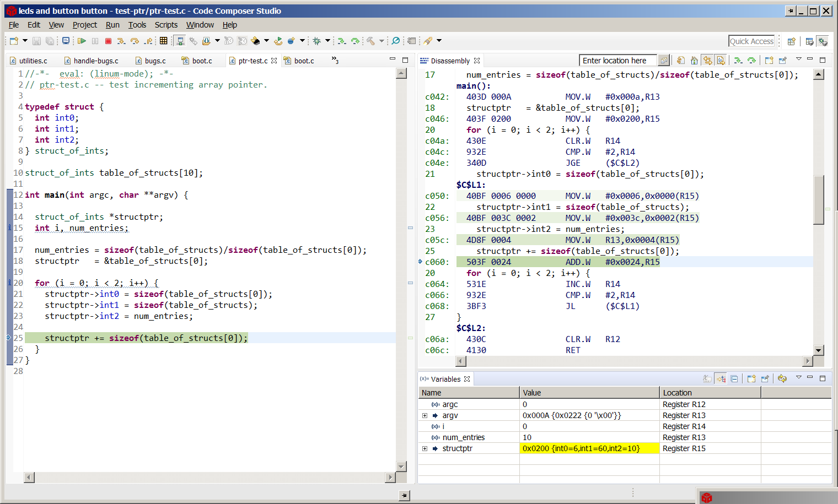Click the Collapse All icon in Variables

734,379
